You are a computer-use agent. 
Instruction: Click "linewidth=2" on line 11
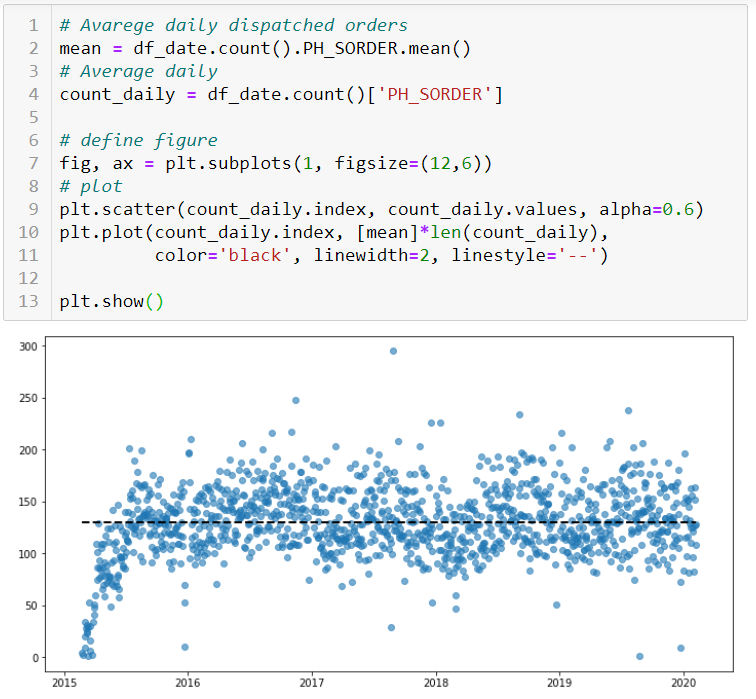point(371,255)
